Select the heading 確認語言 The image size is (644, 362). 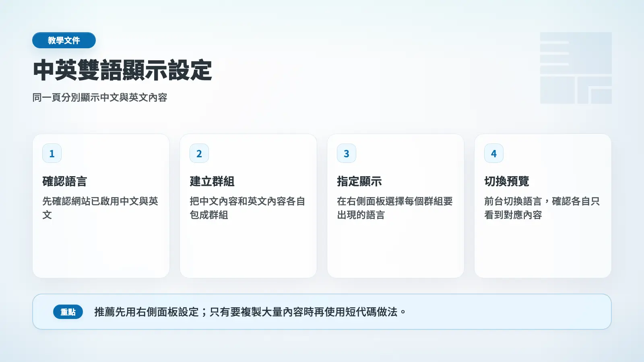point(65,181)
